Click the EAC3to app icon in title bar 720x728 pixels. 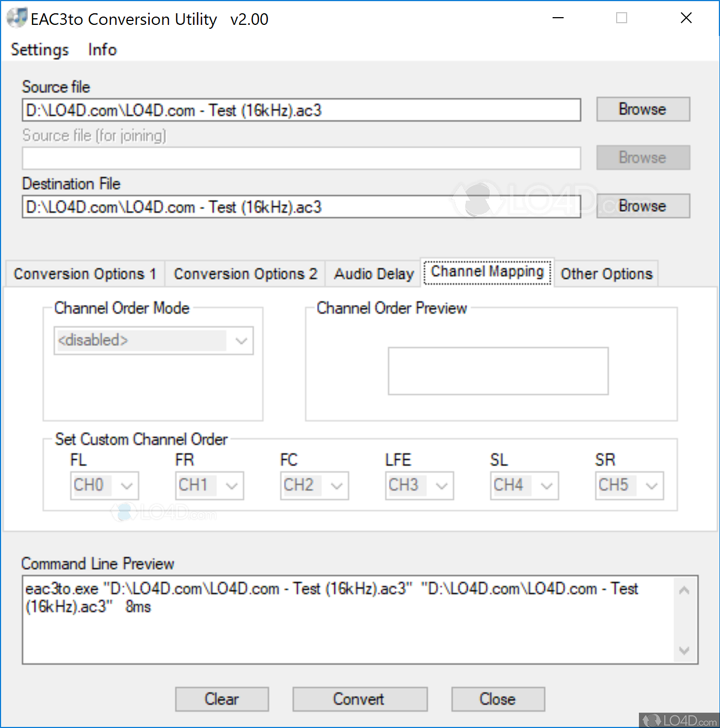tap(17, 18)
